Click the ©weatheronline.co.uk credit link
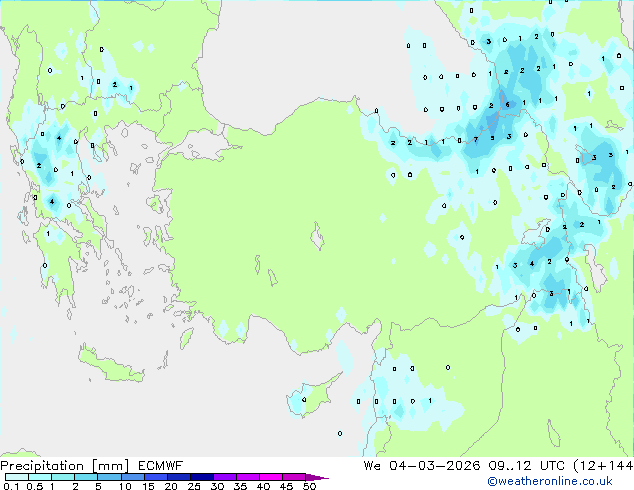 coord(549,481)
